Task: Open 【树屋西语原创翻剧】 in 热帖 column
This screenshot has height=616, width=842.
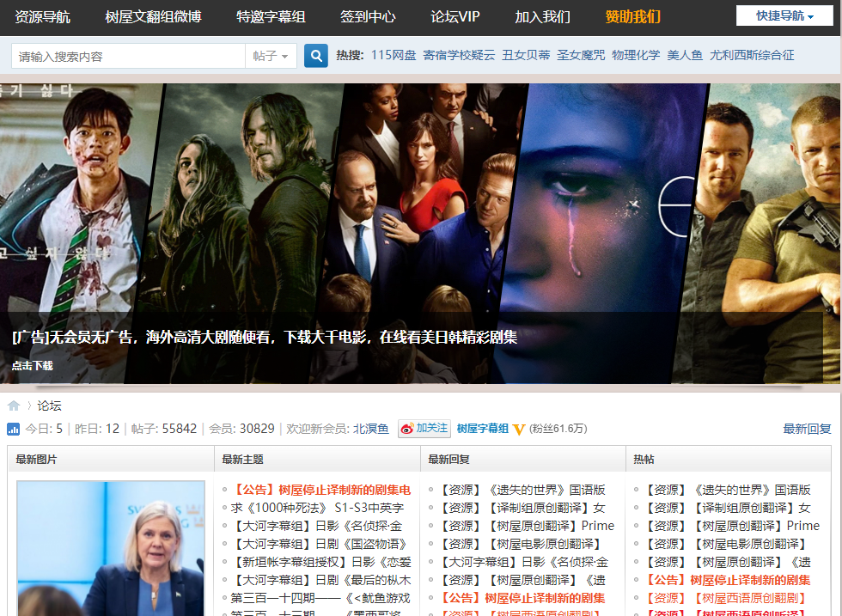Action: coord(725,598)
